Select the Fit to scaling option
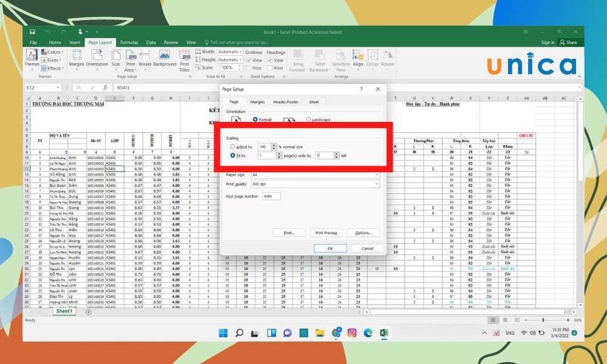 pos(232,155)
